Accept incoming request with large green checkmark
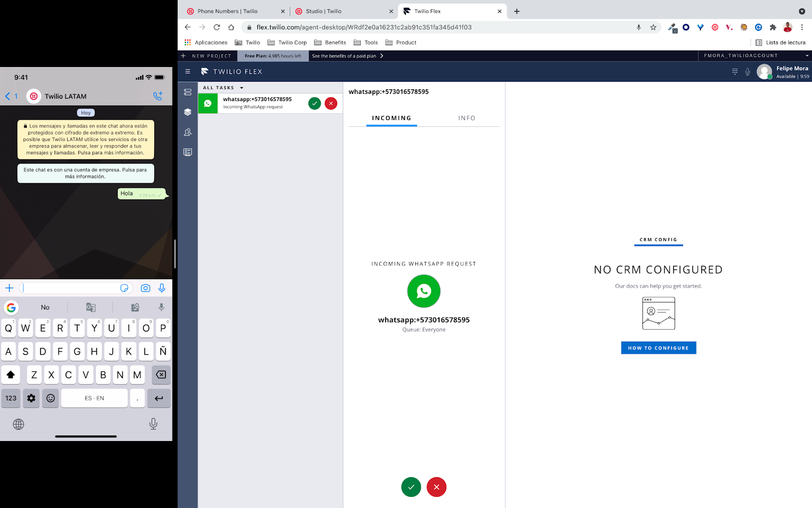 pyautogui.click(x=411, y=487)
